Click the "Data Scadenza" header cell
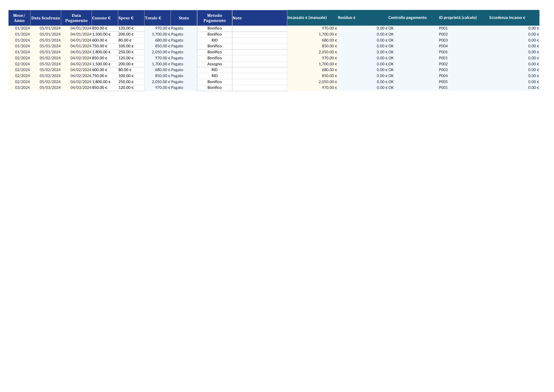Screen dimensions: 554x392 [x=46, y=18]
